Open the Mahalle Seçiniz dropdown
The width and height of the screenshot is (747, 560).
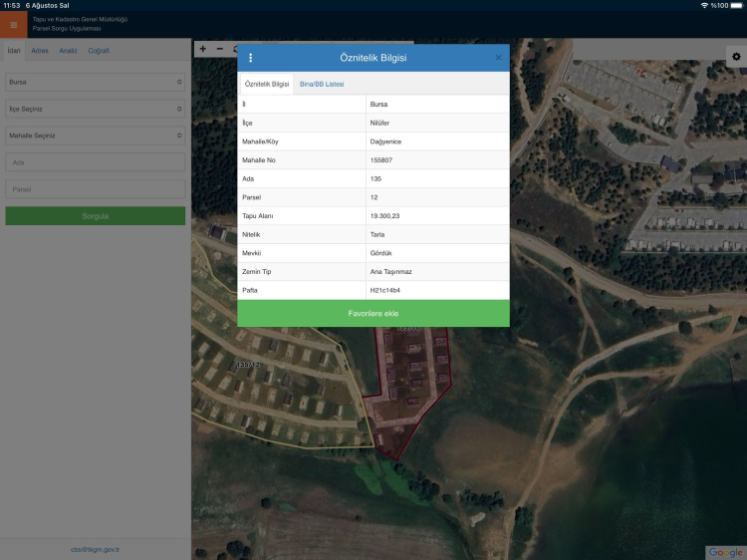tap(95, 135)
